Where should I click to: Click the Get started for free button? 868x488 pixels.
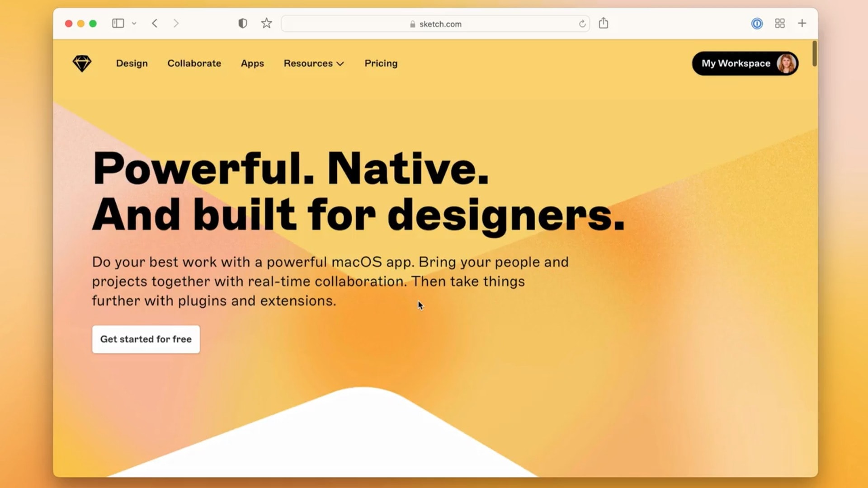146,339
